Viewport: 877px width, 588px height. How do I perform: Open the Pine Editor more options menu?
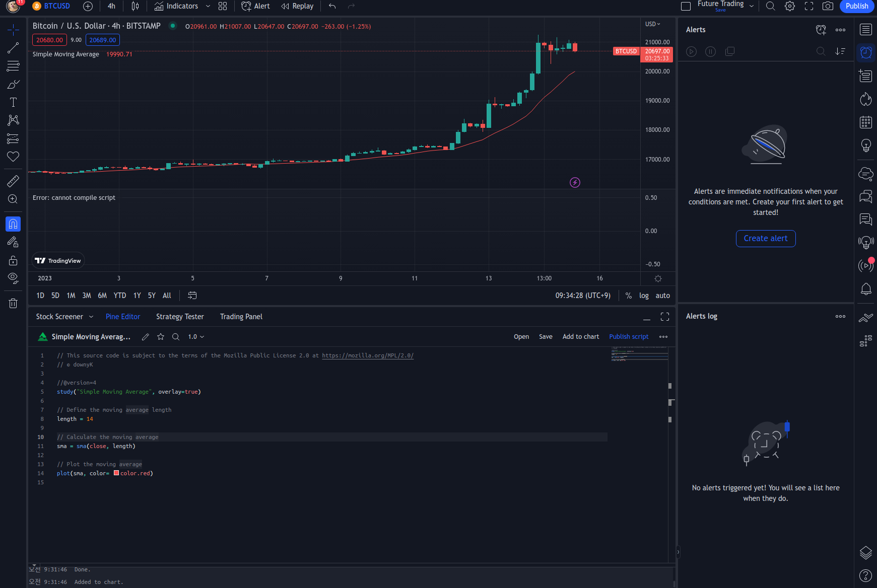coord(663,337)
